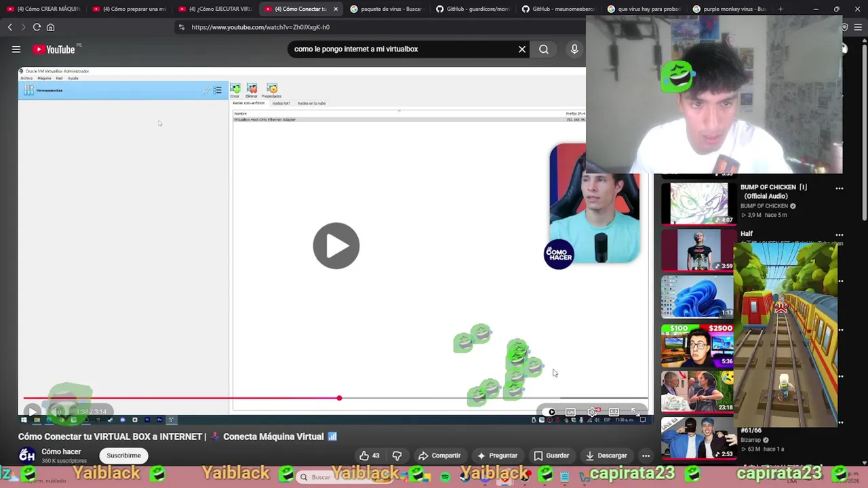Clear the YouTube search query
The width and height of the screenshot is (868, 488).
pos(522,49)
